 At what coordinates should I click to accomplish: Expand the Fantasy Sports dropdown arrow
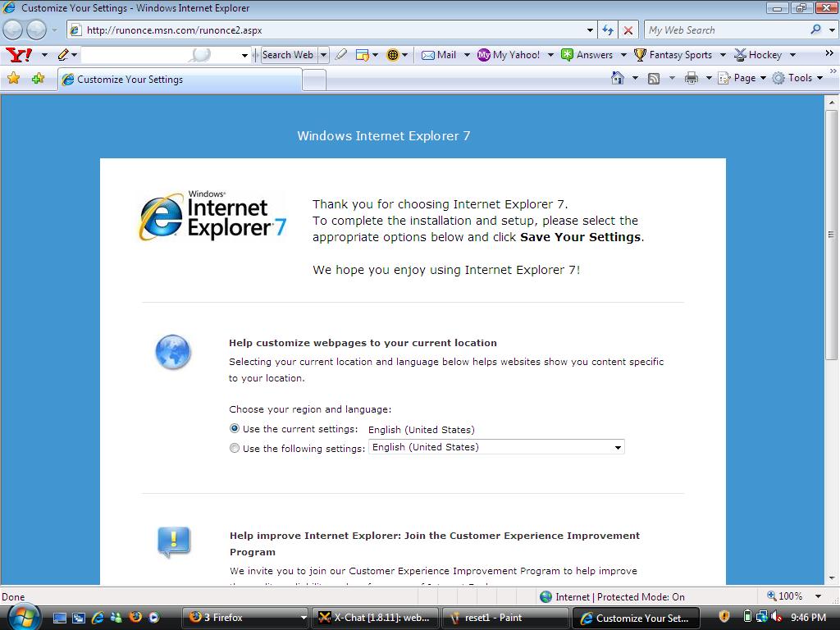tap(723, 55)
